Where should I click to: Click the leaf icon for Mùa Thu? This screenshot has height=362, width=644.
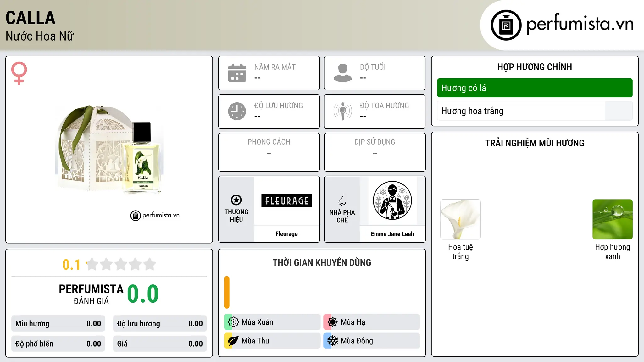[233, 341]
